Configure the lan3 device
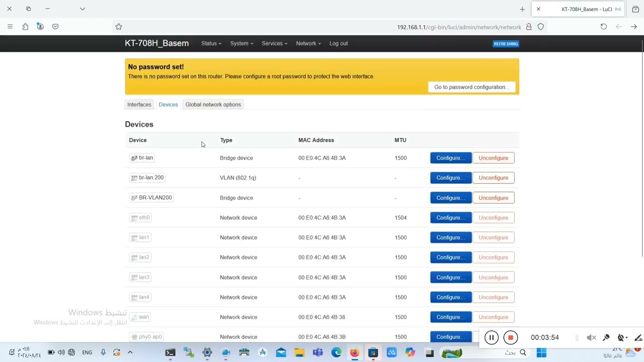This screenshot has height=362, width=644. 451,278
